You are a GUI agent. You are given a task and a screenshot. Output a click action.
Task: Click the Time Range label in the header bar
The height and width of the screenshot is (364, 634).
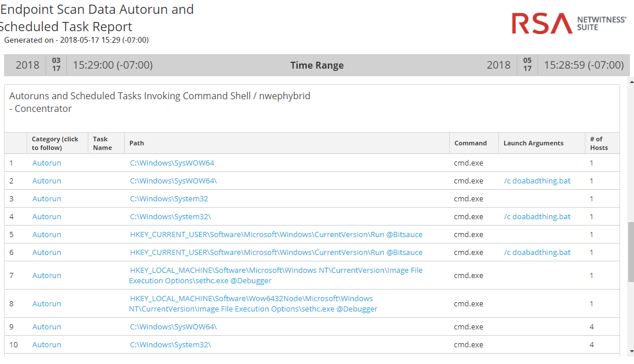(x=316, y=65)
